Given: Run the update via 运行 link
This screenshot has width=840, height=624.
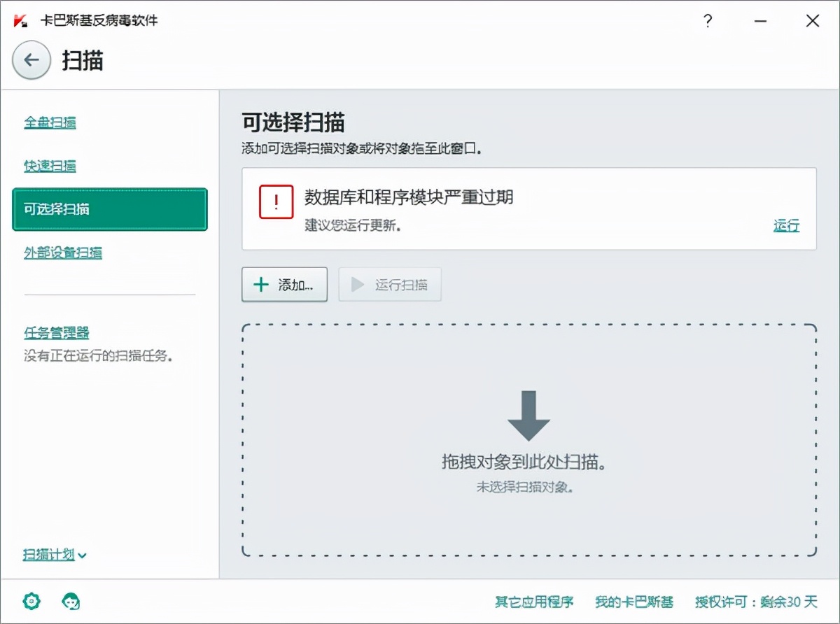Looking at the screenshot, I should point(787,225).
